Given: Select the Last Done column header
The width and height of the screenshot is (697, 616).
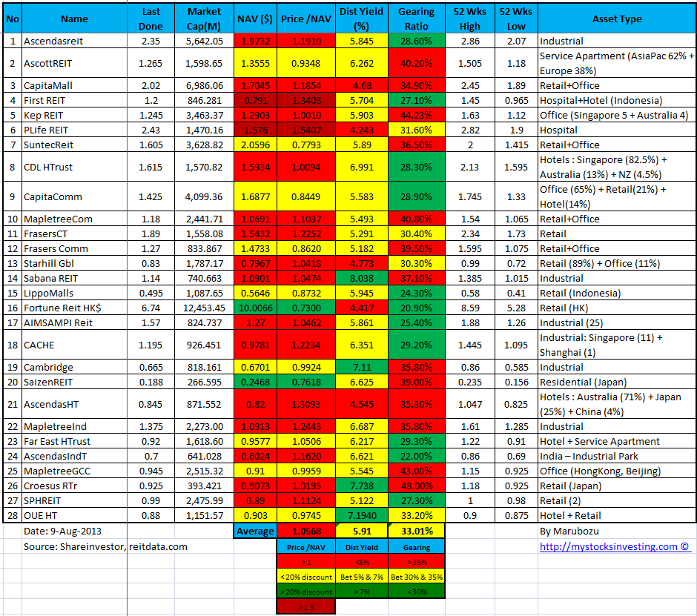Looking at the screenshot, I should (x=151, y=19).
